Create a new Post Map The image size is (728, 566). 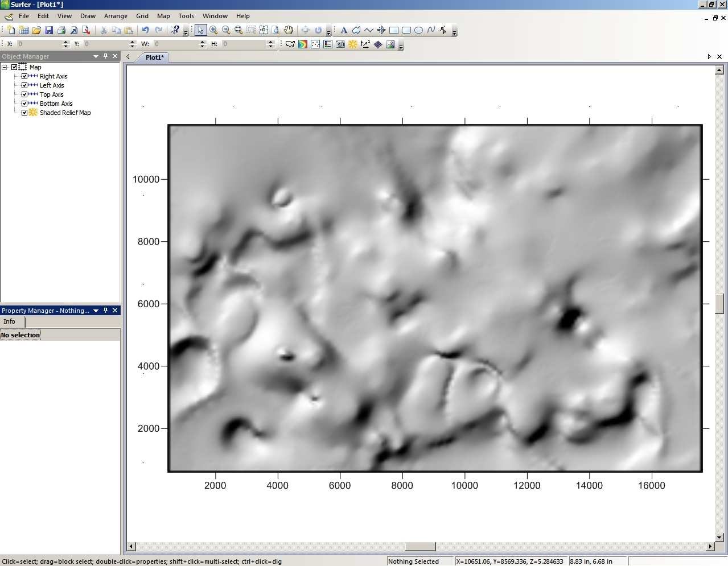[x=315, y=44]
